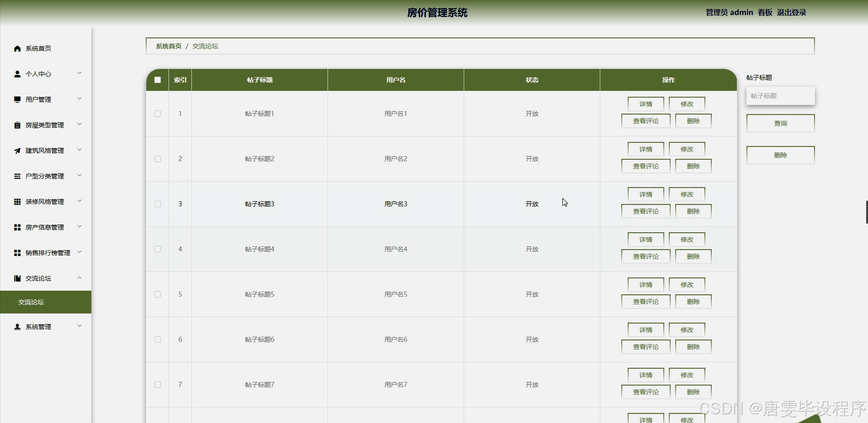Click 修改 for row 帖子标题7

(x=687, y=375)
